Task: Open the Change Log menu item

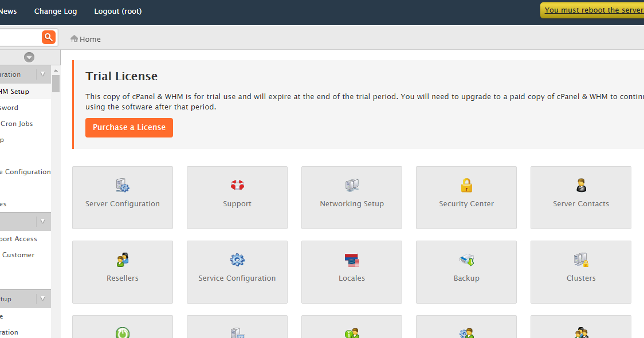Action: tap(56, 11)
